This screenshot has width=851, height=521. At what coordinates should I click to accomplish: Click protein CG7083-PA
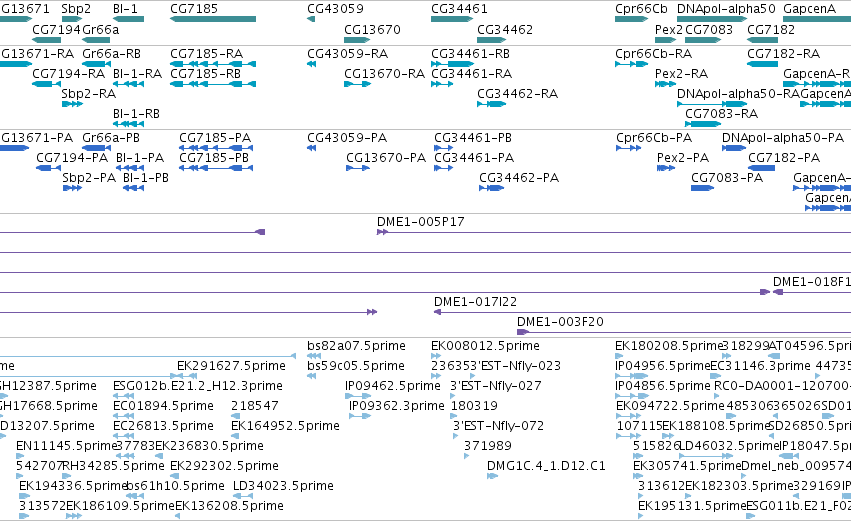727,178
